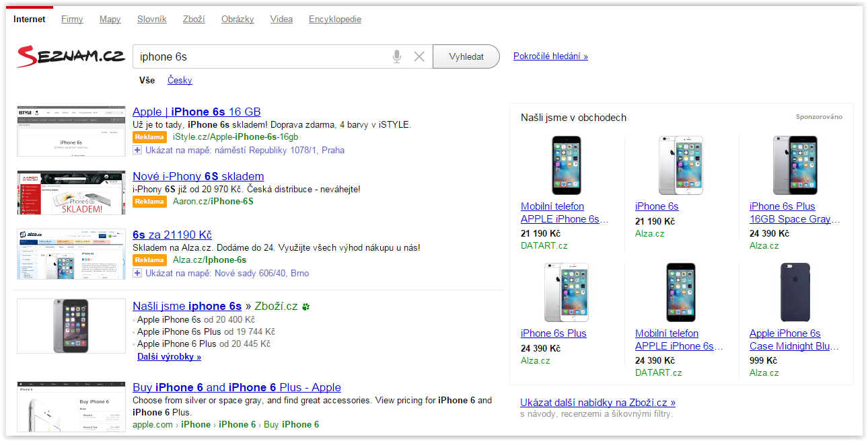Click the 24 390 Kč DATART product image
This screenshot has height=441, width=868.
coord(680,292)
